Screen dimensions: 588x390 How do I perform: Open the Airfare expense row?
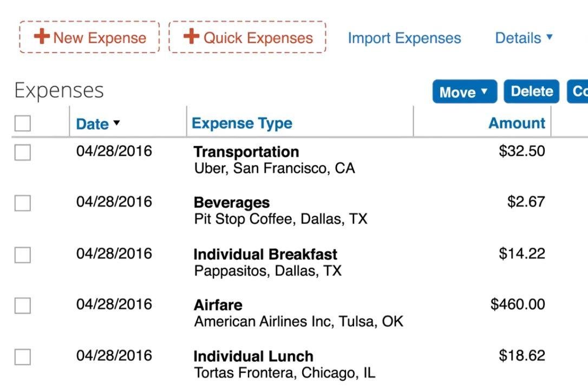pos(218,305)
